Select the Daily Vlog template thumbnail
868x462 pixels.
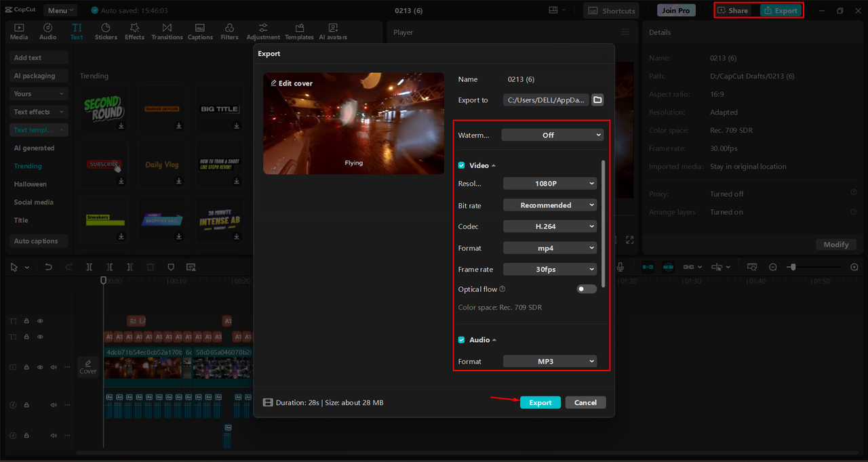coord(162,165)
